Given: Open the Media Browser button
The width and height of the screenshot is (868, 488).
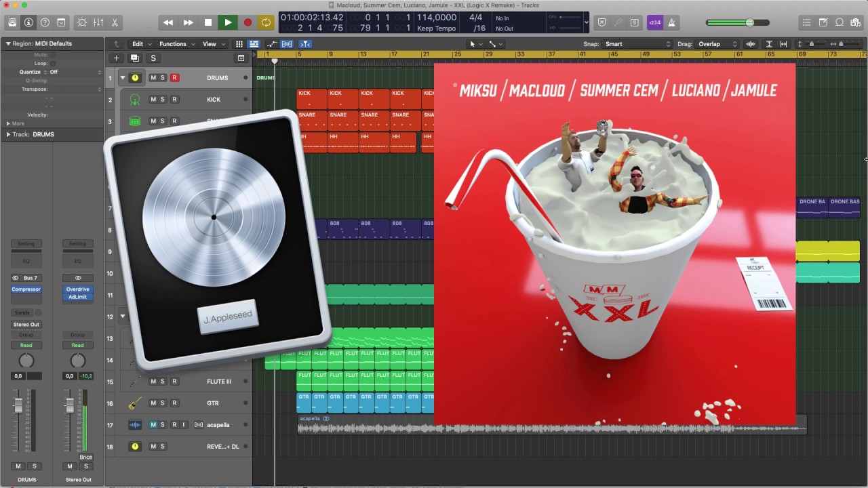Looking at the screenshot, I should click(x=856, y=22).
